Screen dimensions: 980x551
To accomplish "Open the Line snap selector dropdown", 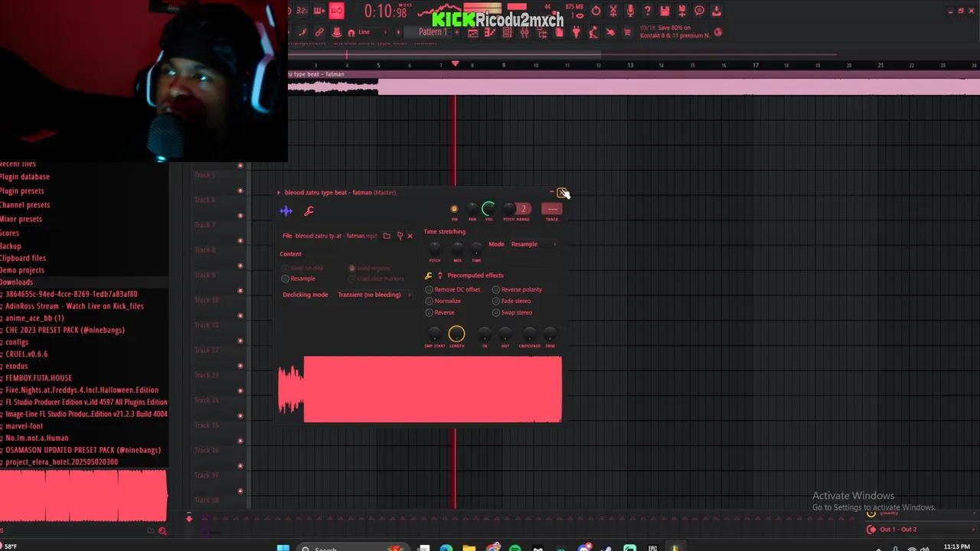I will pos(373,33).
